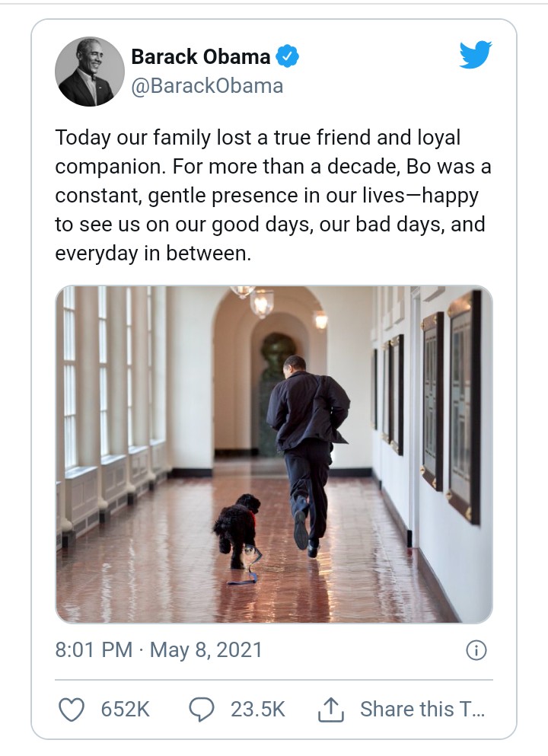Click the 652K likes count
548x756 pixels.
point(126,709)
